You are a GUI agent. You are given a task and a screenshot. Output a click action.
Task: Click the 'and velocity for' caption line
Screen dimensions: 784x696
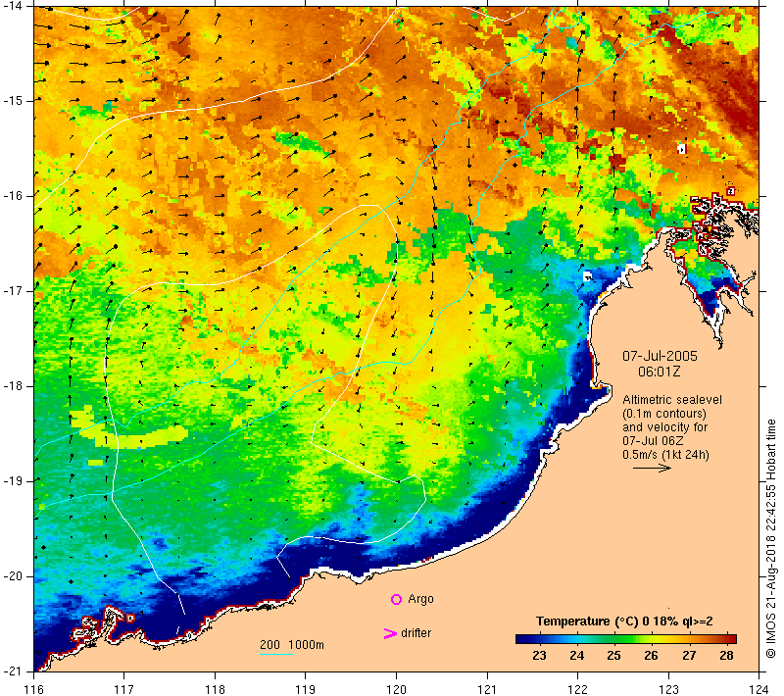pyautogui.click(x=665, y=427)
